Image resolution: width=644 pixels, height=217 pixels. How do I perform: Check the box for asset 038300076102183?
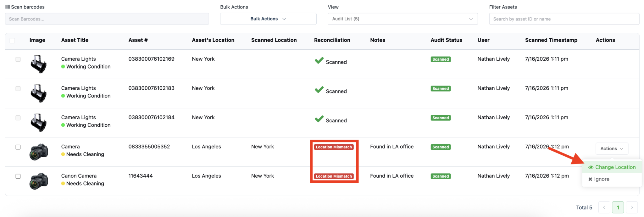click(x=18, y=89)
